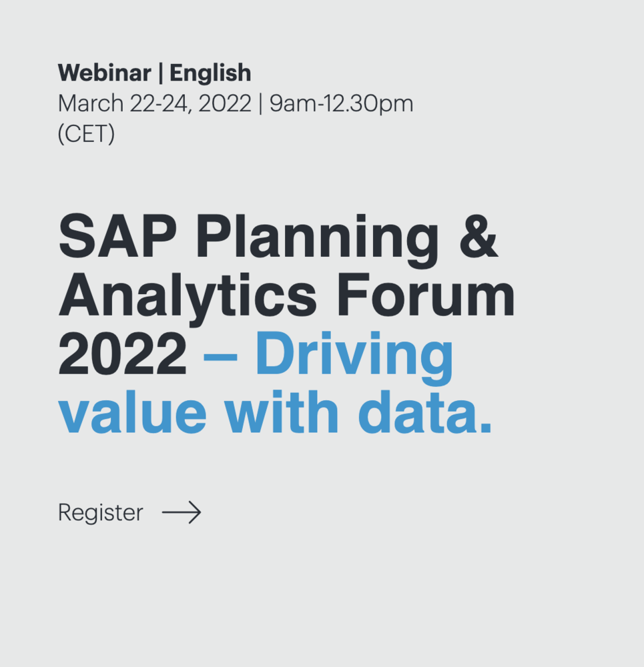Click the blue word "with"
Screen dimensions: 644x667
282,412
